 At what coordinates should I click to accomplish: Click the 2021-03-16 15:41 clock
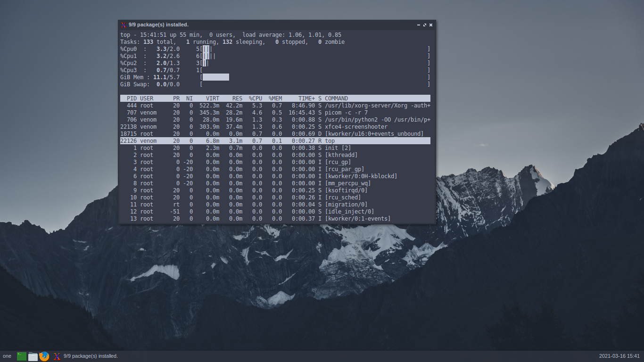point(619,356)
